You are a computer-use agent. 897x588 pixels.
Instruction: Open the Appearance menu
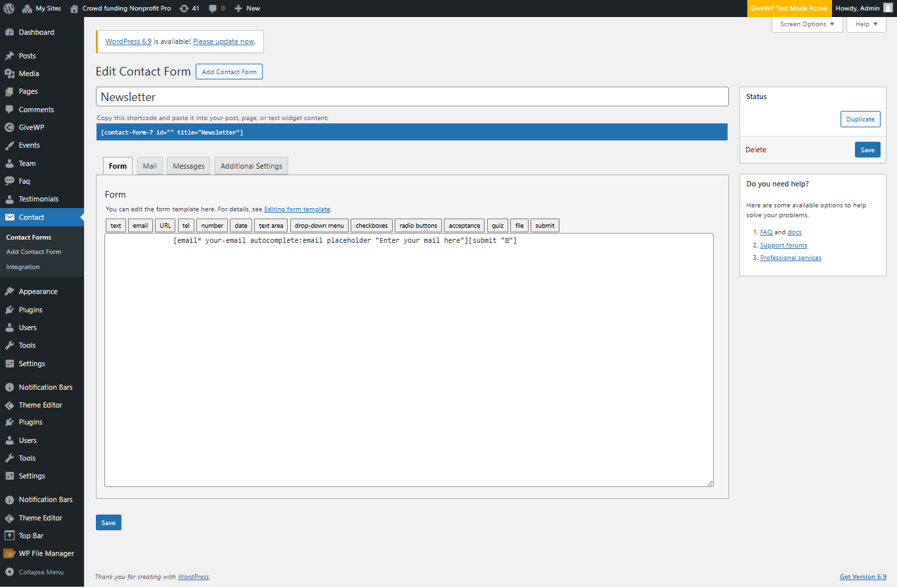tap(39, 291)
